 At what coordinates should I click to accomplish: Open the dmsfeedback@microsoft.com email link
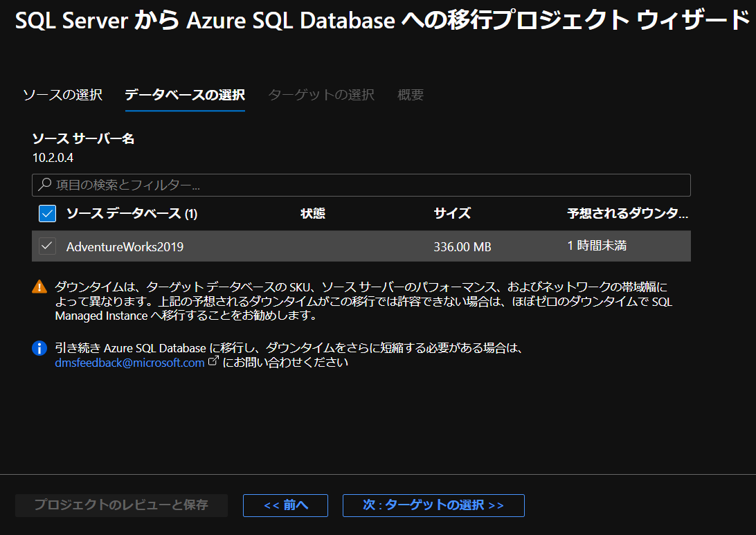coord(130,361)
